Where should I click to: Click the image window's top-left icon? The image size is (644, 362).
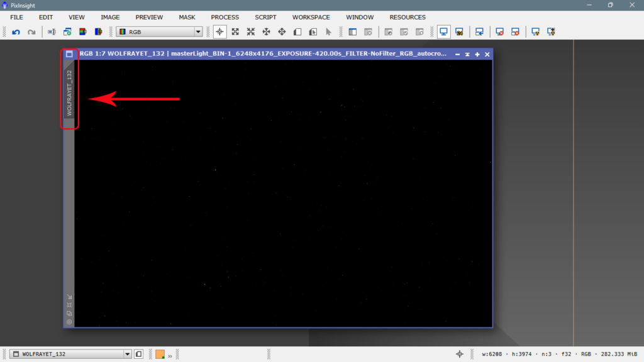69,54
